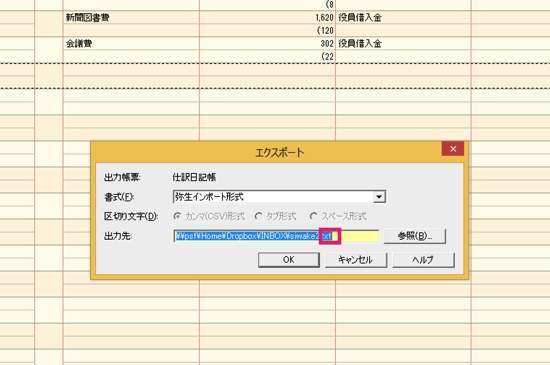Open the 書式 dropdown arrow
The height and width of the screenshot is (365, 550).
[x=379, y=197]
